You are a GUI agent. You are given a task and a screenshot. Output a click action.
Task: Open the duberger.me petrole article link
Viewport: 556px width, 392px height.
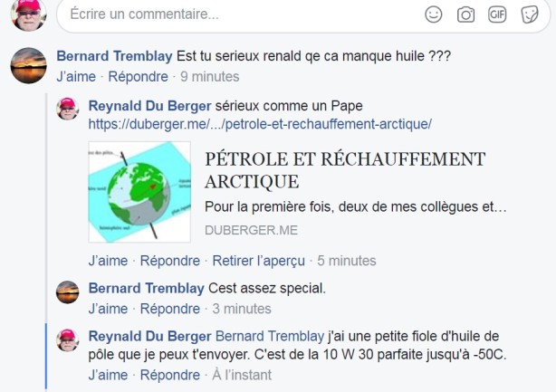tap(260, 123)
